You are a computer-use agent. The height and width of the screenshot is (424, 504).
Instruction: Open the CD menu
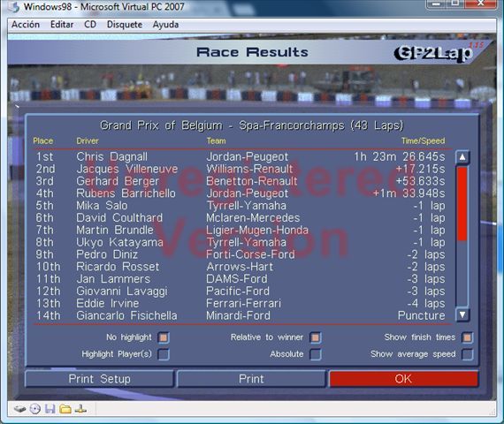click(x=90, y=25)
